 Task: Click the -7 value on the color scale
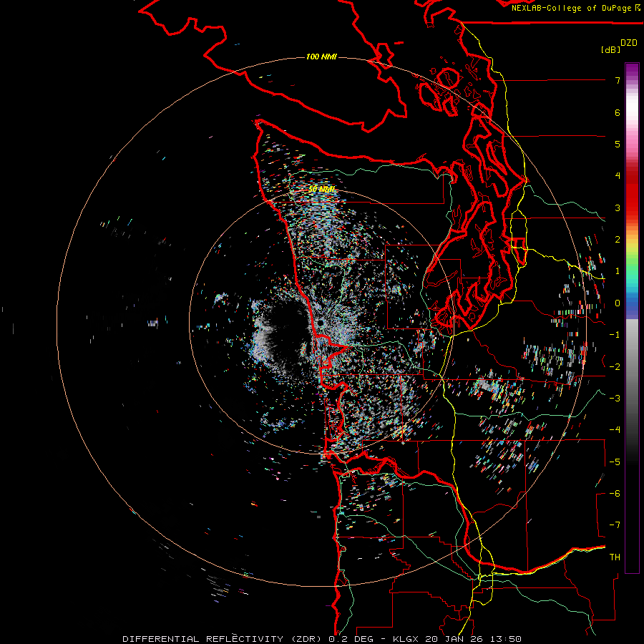(x=615, y=525)
